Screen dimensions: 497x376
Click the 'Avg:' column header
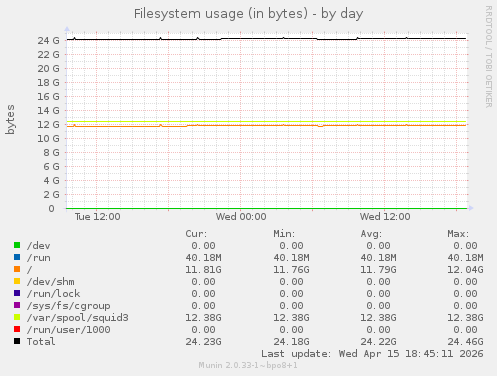[371, 234]
